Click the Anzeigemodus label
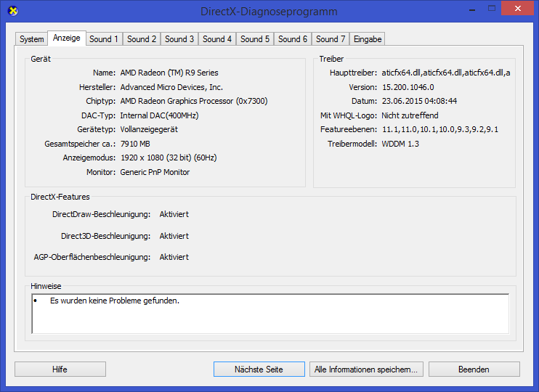The height and width of the screenshot is (392, 539). click(89, 158)
